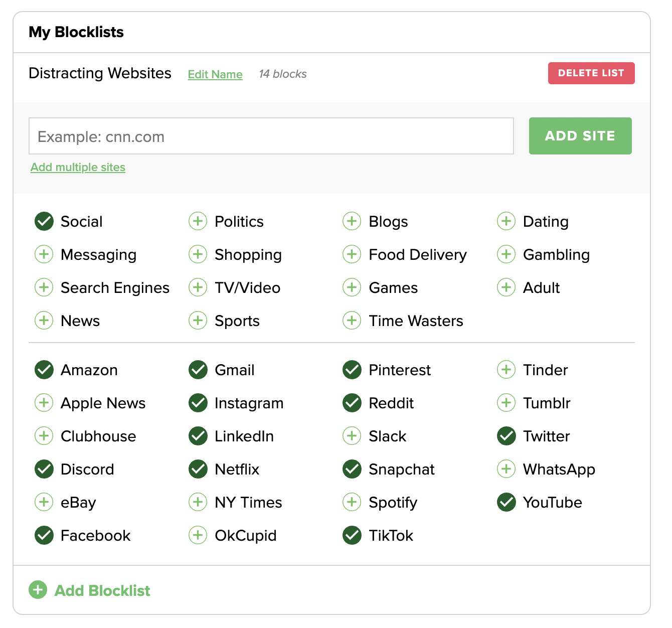This screenshot has width=672, height=628.
Task: Uncheck YouTube from the blocklist
Action: [x=506, y=502]
